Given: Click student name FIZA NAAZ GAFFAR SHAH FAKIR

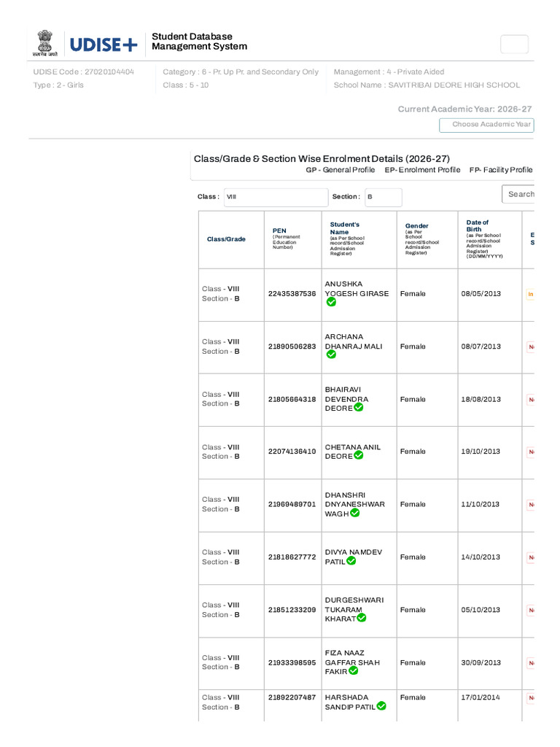Looking at the screenshot, I should coord(352,662).
